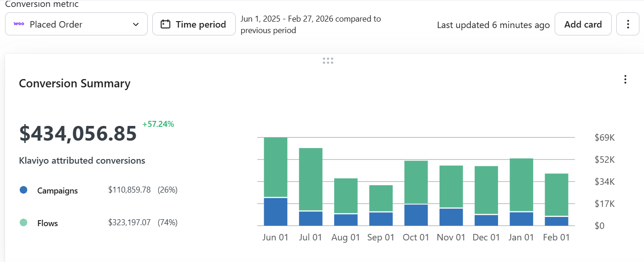Viewport: 644px width, 262px height.
Task: Click the Dec 01 axis label
Action: pos(487,238)
